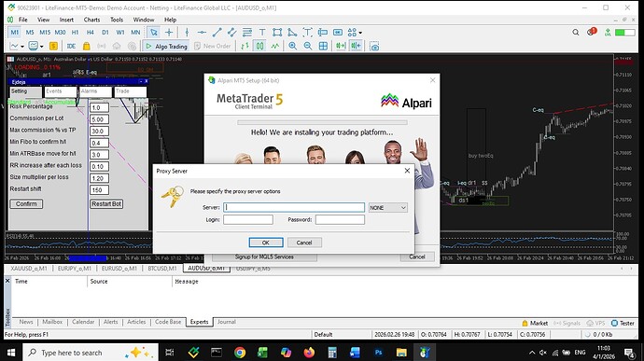
Task: Click the proxy Login field
Action: click(248, 220)
